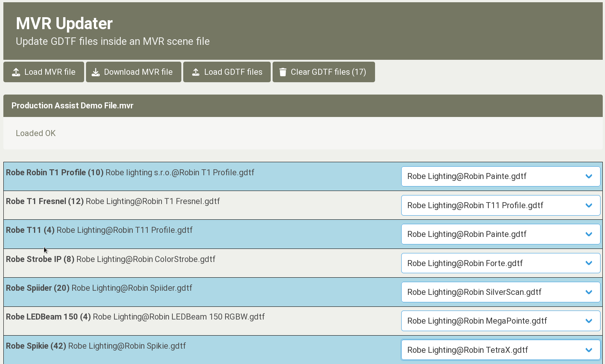Click the MVR Updater title

[x=64, y=24]
